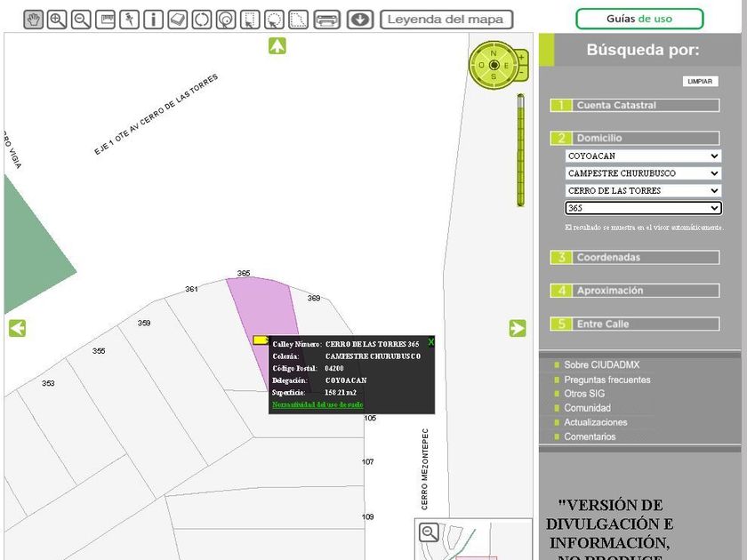Click the refresh map circular arrows icon

(202, 20)
